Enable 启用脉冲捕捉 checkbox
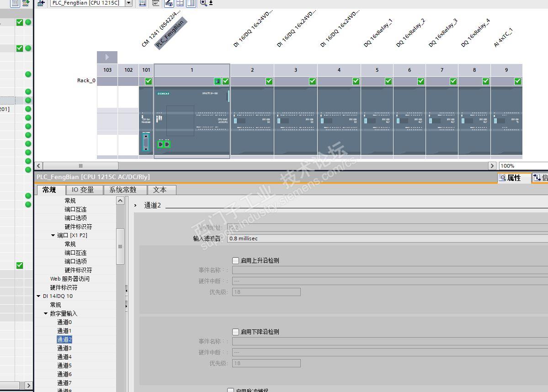This screenshot has height=392, width=548. point(231,390)
